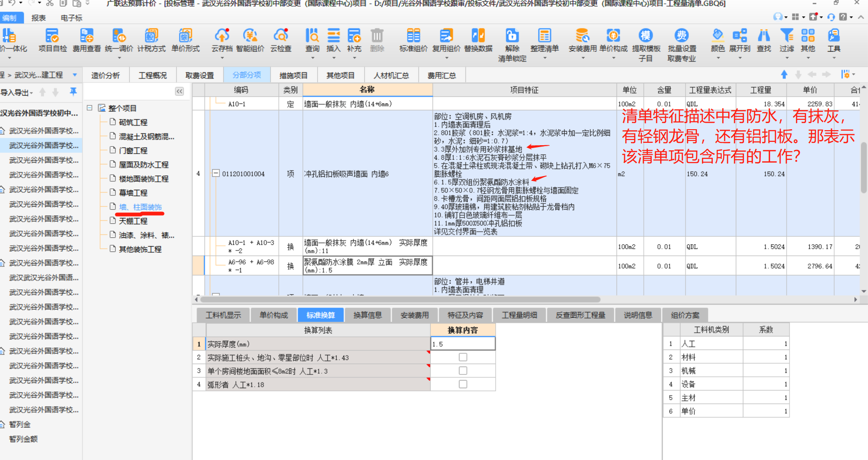
Task: Select 屋面及防水工程 tree item
Action: (143, 164)
